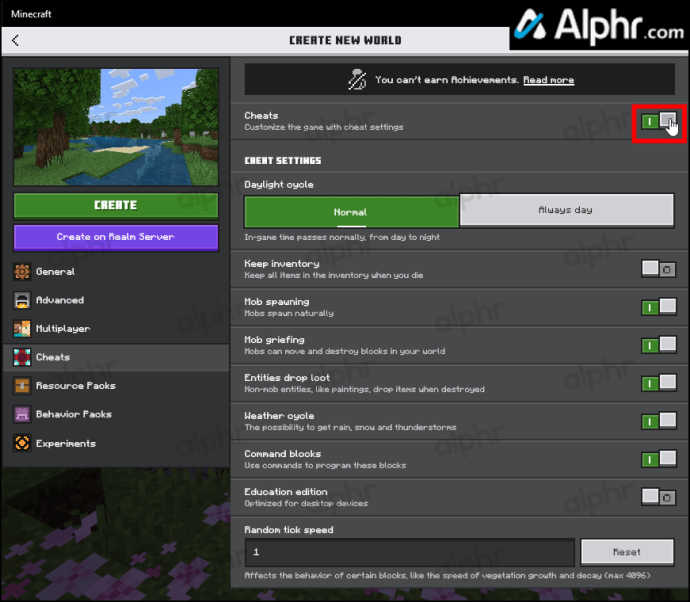Click the Behavior Packs icon
This screenshot has width=690, height=602.
pos(22,415)
